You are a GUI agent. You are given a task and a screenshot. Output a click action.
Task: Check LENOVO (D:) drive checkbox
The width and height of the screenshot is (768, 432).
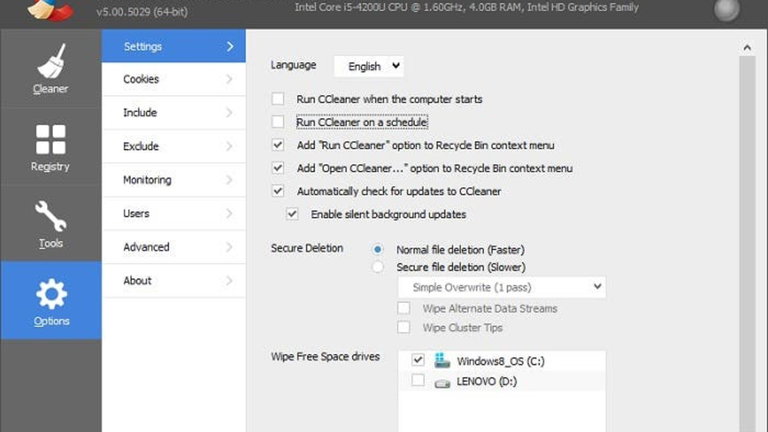[x=418, y=381]
